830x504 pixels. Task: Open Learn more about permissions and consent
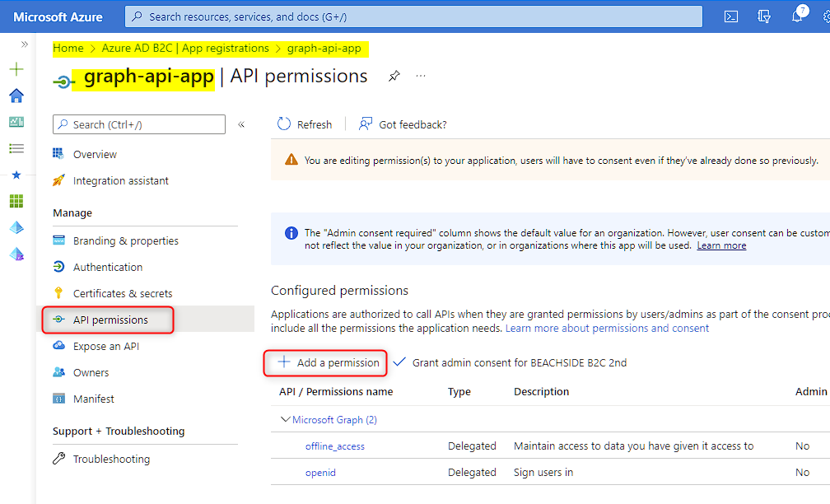coord(607,329)
